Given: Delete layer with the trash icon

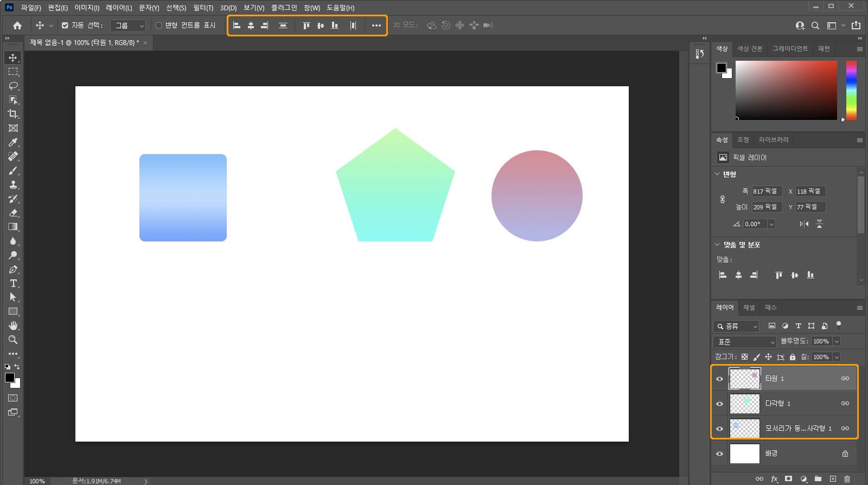Looking at the screenshot, I should click(x=847, y=478).
